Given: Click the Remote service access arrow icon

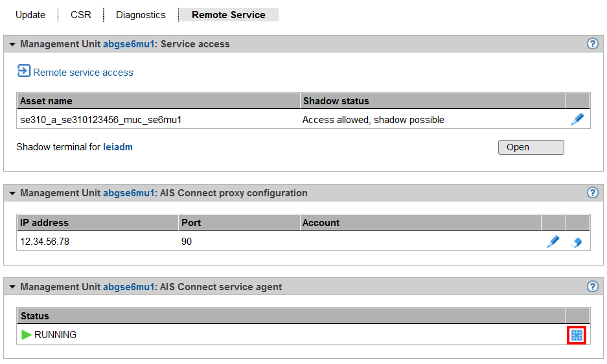Looking at the screenshot, I should [x=24, y=71].
